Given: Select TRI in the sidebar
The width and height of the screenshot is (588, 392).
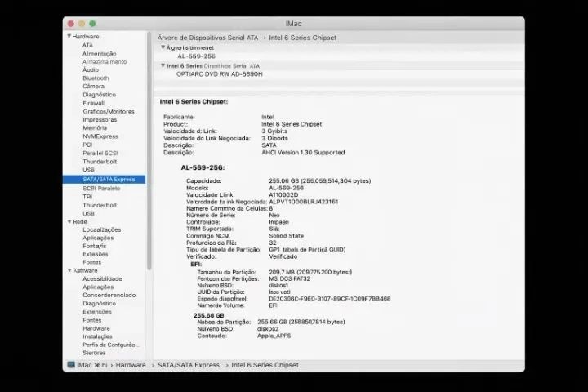Looking at the screenshot, I should pos(87,197).
